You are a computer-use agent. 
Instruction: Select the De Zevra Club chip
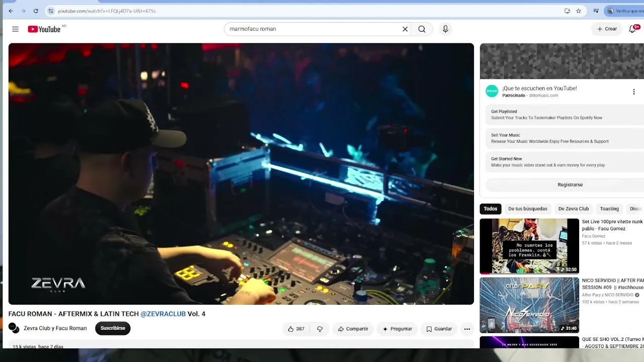pyautogui.click(x=574, y=209)
